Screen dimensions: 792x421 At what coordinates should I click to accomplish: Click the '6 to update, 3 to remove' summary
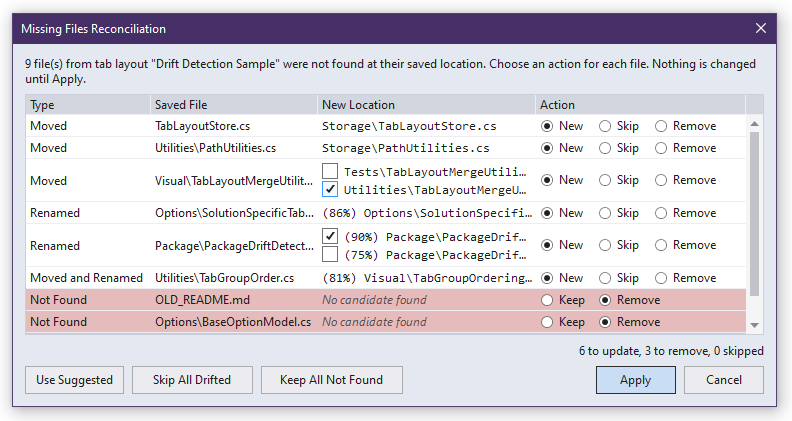[671, 351]
